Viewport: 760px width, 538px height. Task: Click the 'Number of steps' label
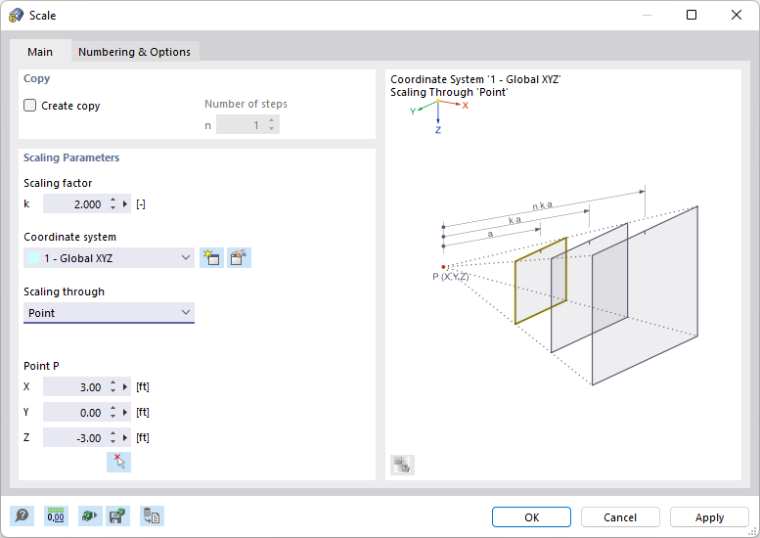246,104
